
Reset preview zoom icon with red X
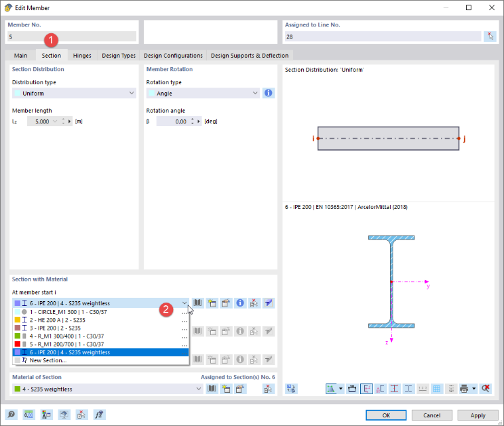485,389
